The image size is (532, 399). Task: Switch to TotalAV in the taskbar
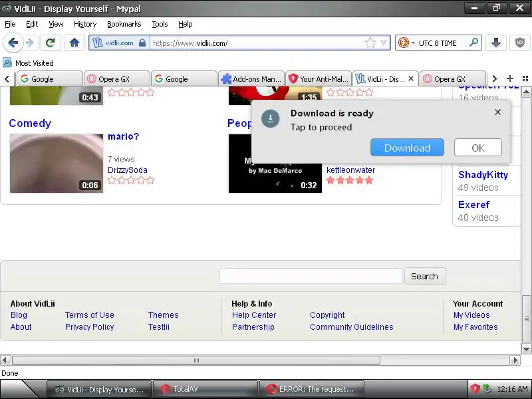pyautogui.click(x=205, y=389)
